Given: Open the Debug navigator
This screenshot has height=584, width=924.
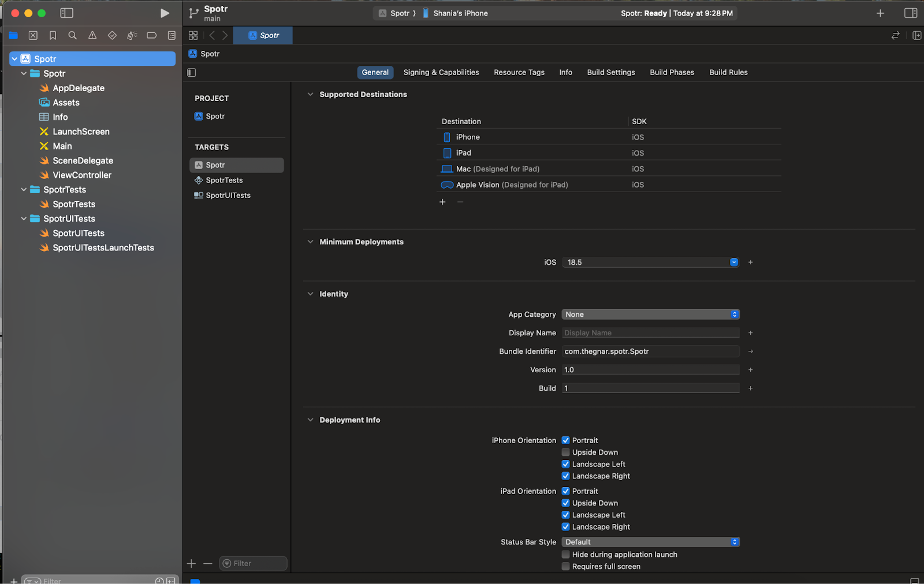Looking at the screenshot, I should click(x=132, y=35).
